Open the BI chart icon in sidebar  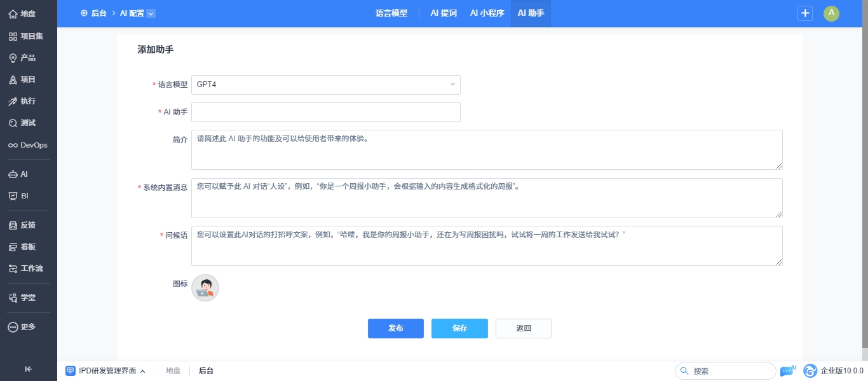[x=13, y=196]
